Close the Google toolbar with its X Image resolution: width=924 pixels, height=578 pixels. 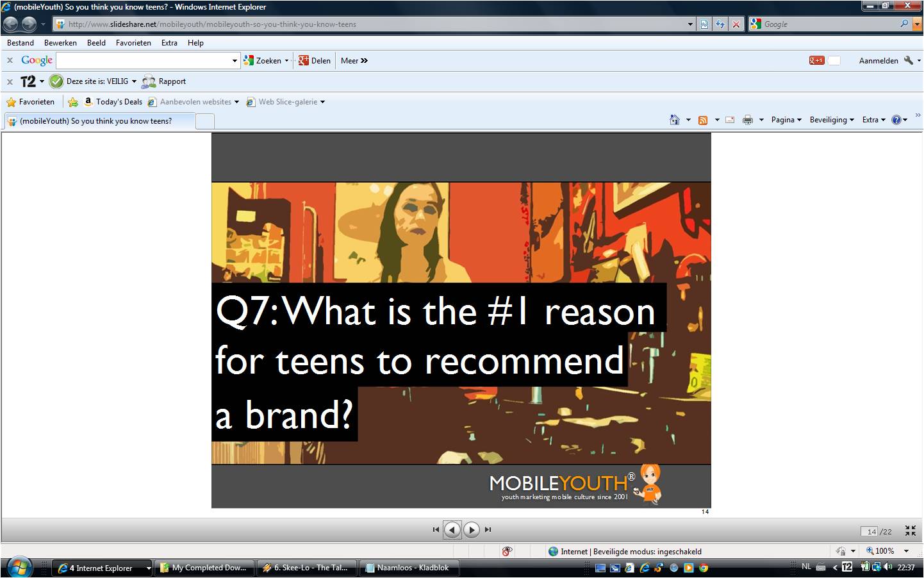10,60
